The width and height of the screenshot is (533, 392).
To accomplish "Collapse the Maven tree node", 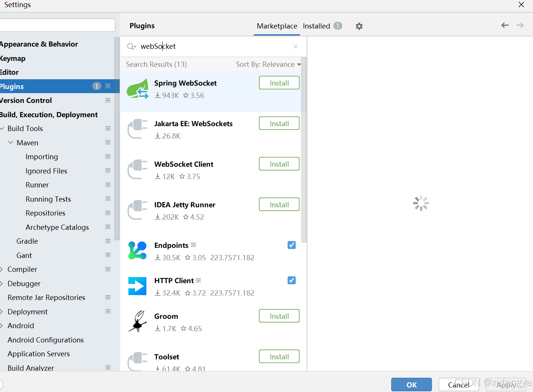I will point(11,143).
